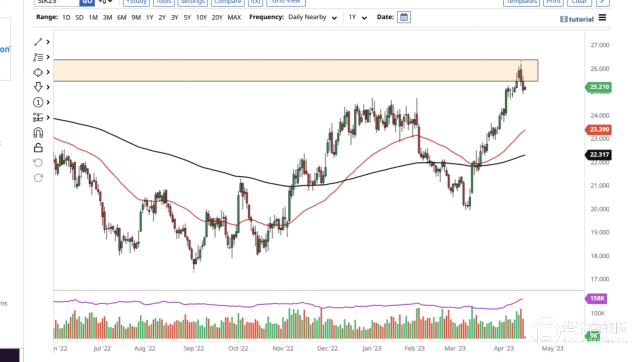The height and width of the screenshot is (362, 643).
Task: Expand the line tool options chevron
Action: [48, 42]
